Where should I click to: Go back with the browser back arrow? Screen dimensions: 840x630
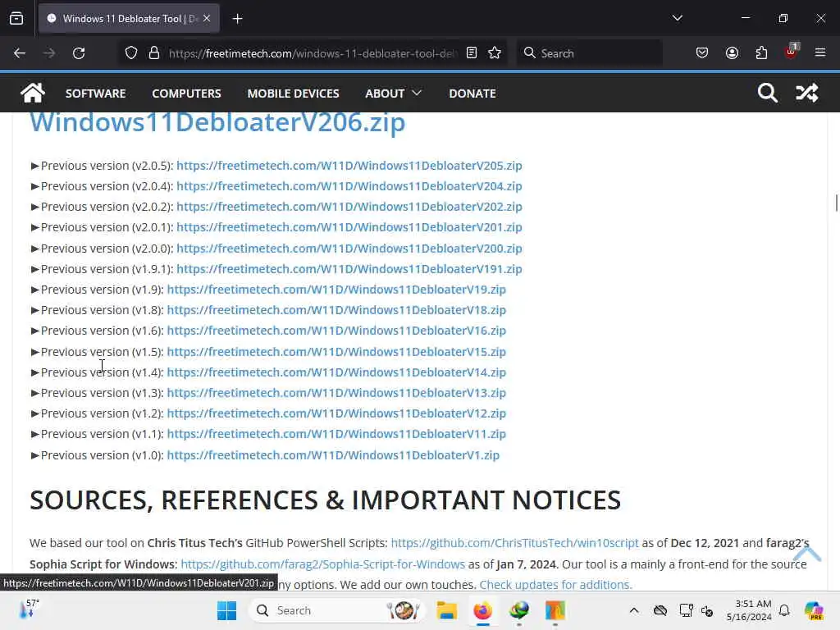[20, 53]
